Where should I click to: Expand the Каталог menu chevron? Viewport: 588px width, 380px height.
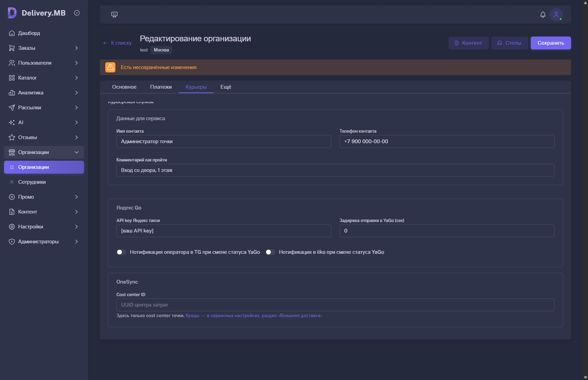[x=77, y=78]
